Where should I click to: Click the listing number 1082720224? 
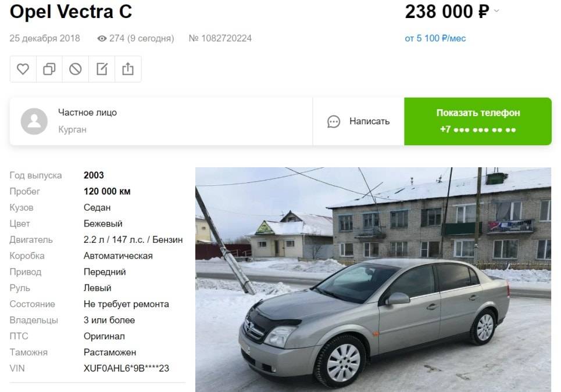pos(220,38)
